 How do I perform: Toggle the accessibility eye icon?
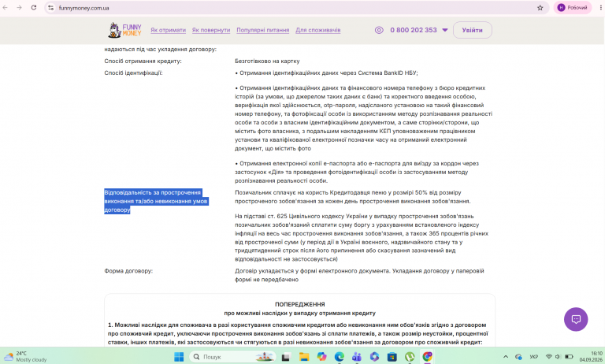379,30
